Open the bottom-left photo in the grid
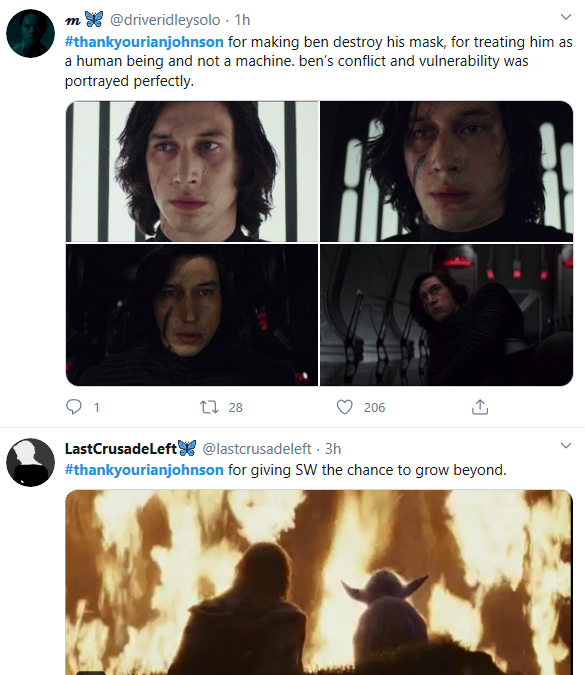The height and width of the screenshot is (675, 585). [x=192, y=315]
